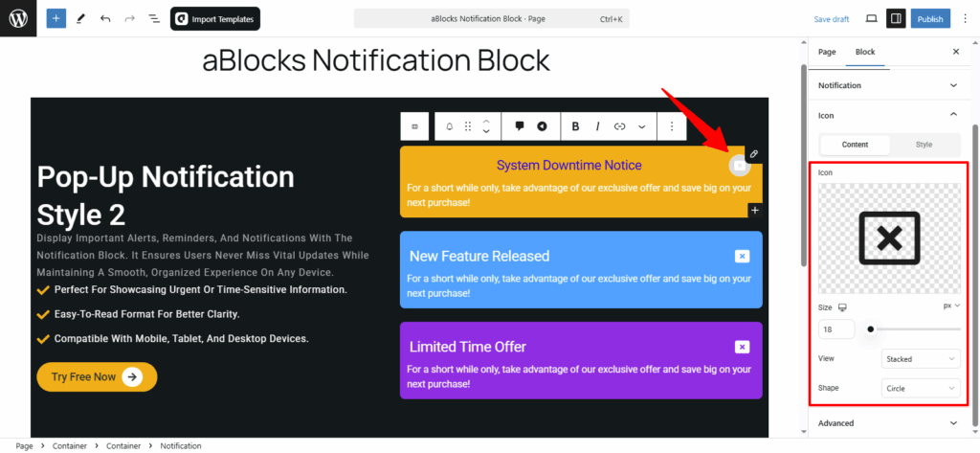Select Page in the bottom breadcrumb
This screenshot has width=980, height=453.
(x=24, y=446)
